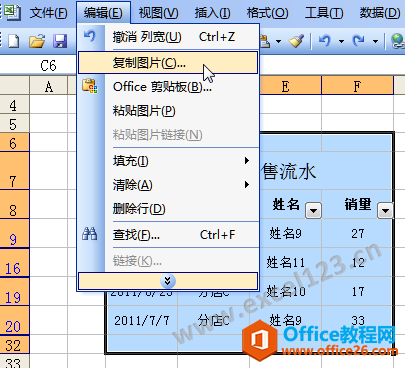Open the 工具(T) menu

(324, 13)
